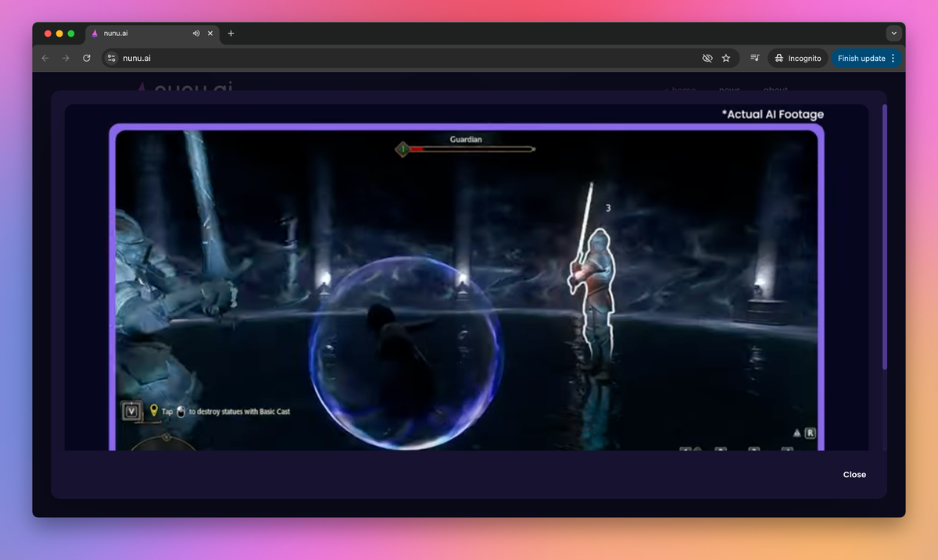The height and width of the screenshot is (560, 938).
Task: Click the mouse button icon in hint
Action: pyautogui.click(x=181, y=412)
